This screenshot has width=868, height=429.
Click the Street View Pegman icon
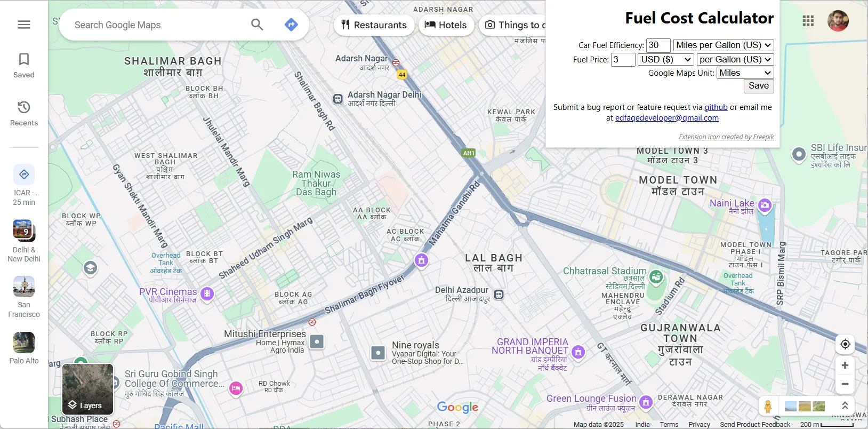(768, 406)
